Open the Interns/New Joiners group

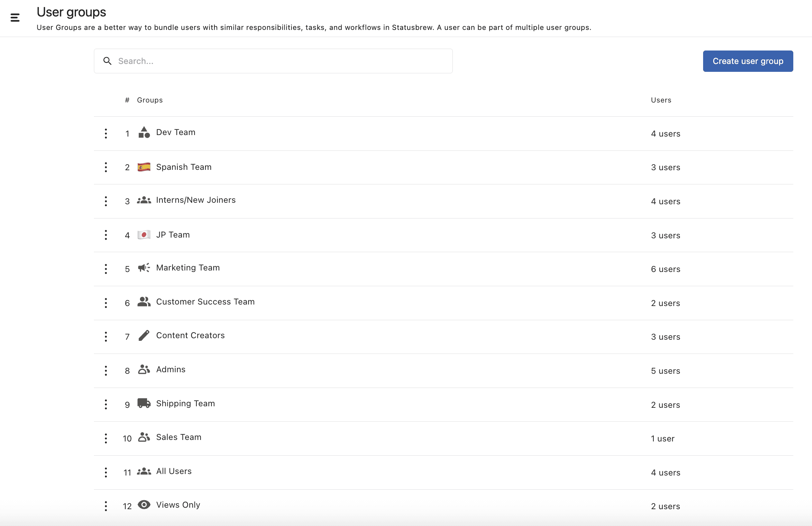point(196,200)
